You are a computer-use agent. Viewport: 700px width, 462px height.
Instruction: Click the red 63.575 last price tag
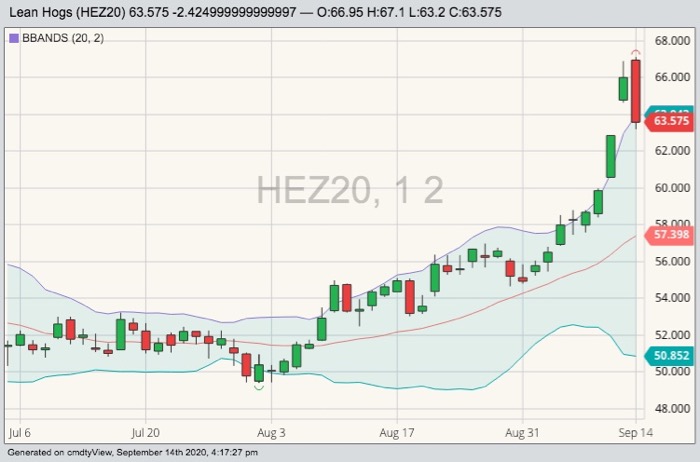coord(670,121)
